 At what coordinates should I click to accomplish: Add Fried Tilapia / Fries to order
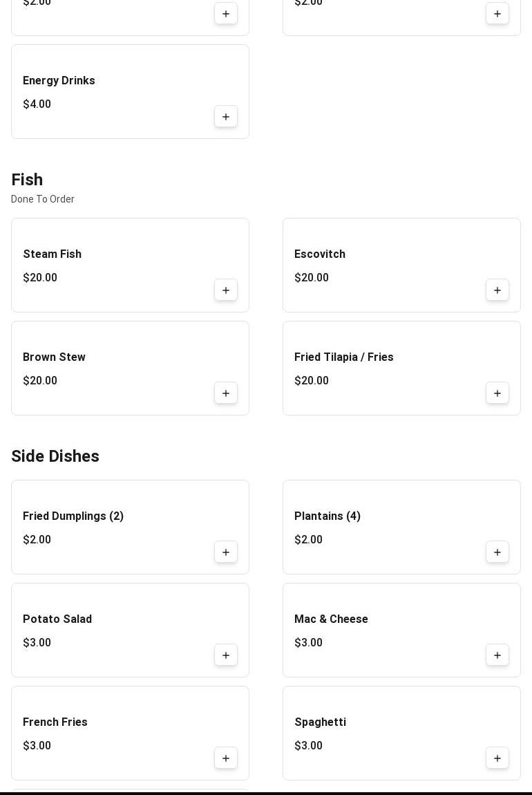[x=497, y=393]
